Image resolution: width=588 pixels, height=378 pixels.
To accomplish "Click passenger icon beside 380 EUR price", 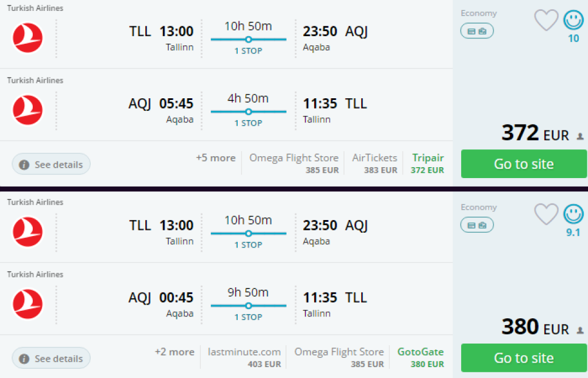I will [580, 331].
